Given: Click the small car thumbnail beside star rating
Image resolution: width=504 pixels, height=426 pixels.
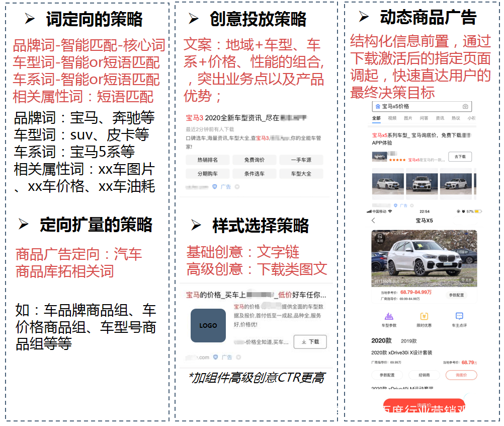Looking at the screenshot, I should tap(379, 157).
